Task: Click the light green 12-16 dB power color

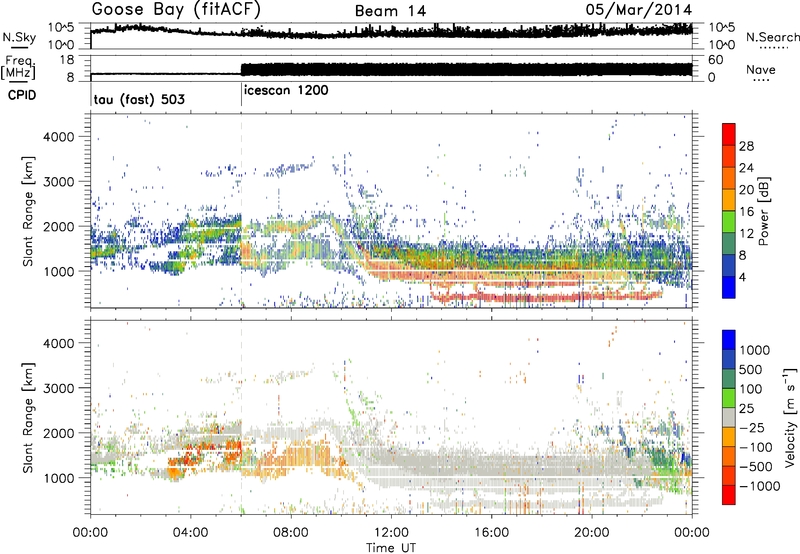Action: tap(729, 222)
